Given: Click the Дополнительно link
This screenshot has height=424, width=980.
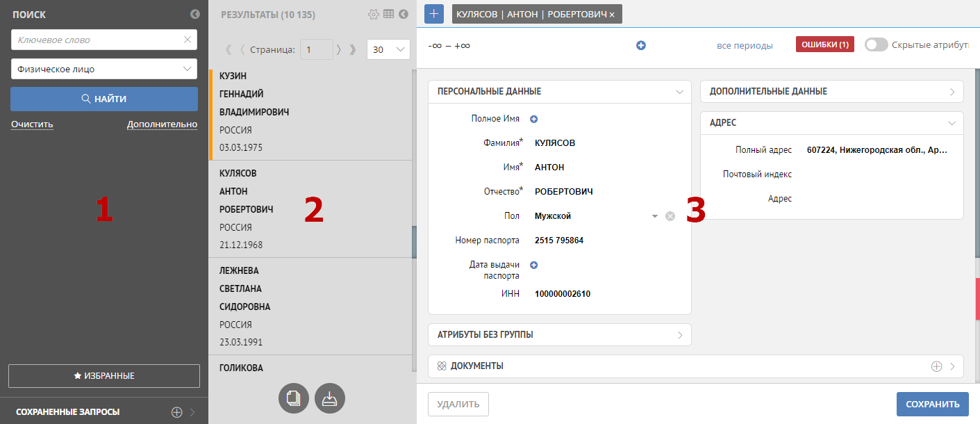Looking at the screenshot, I should click(x=162, y=124).
